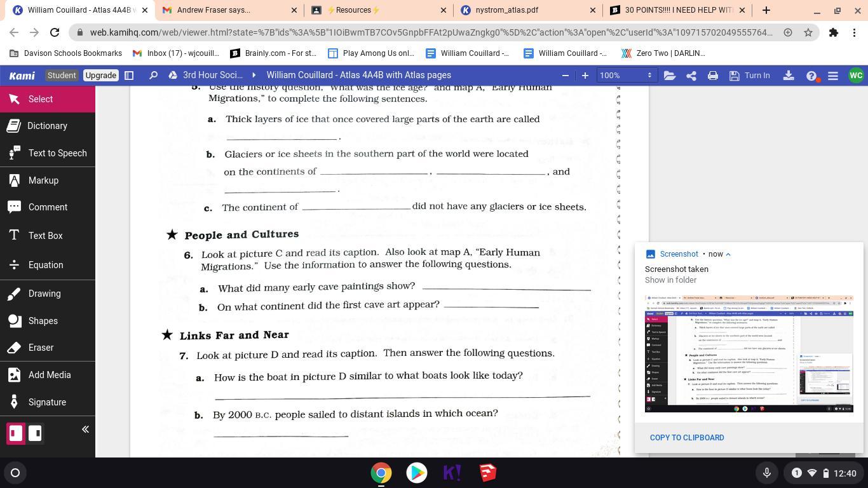Open Davison Schools Bookmarks folder

coord(66,53)
